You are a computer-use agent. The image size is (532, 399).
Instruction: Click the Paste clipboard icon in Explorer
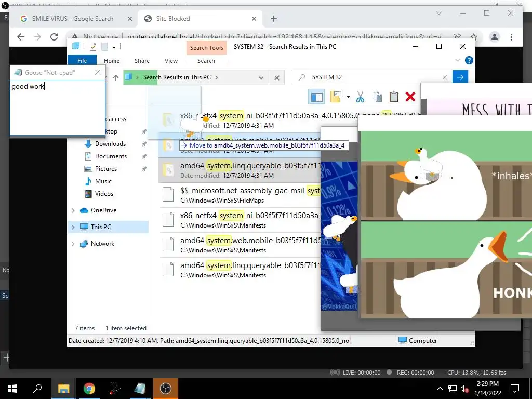pos(394,97)
